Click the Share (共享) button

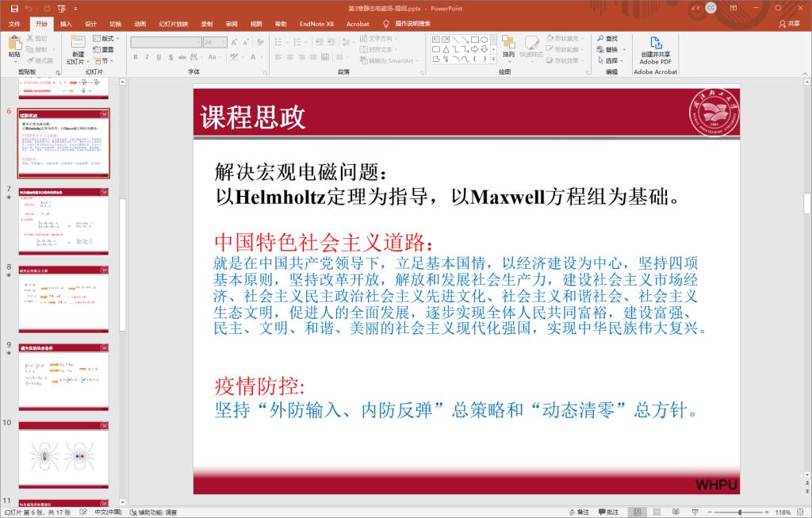(x=790, y=24)
